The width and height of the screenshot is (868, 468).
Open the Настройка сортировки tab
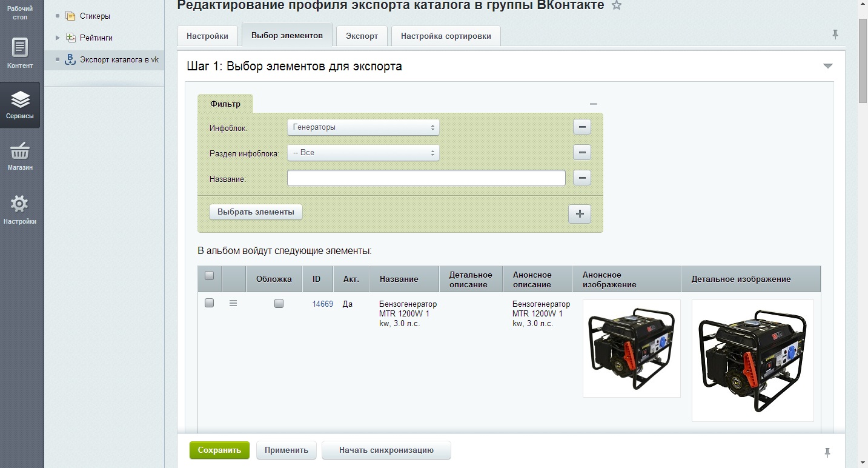tap(446, 36)
